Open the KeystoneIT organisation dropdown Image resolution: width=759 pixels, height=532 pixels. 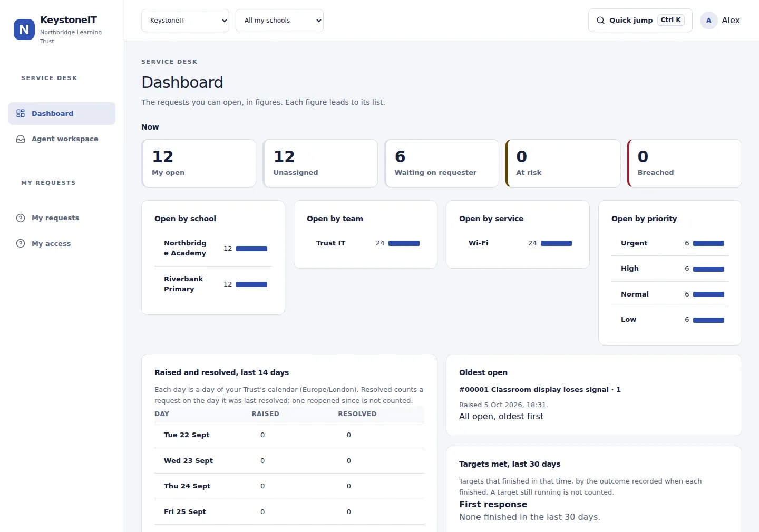pos(185,21)
